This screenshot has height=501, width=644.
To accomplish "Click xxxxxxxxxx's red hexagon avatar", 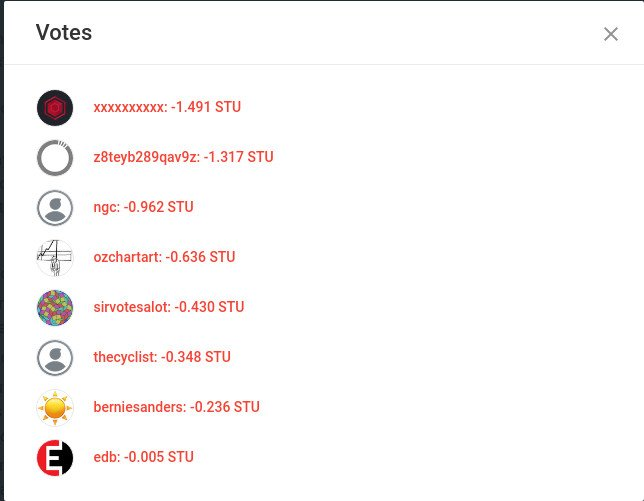I will pyautogui.click(x=55, y=108).
